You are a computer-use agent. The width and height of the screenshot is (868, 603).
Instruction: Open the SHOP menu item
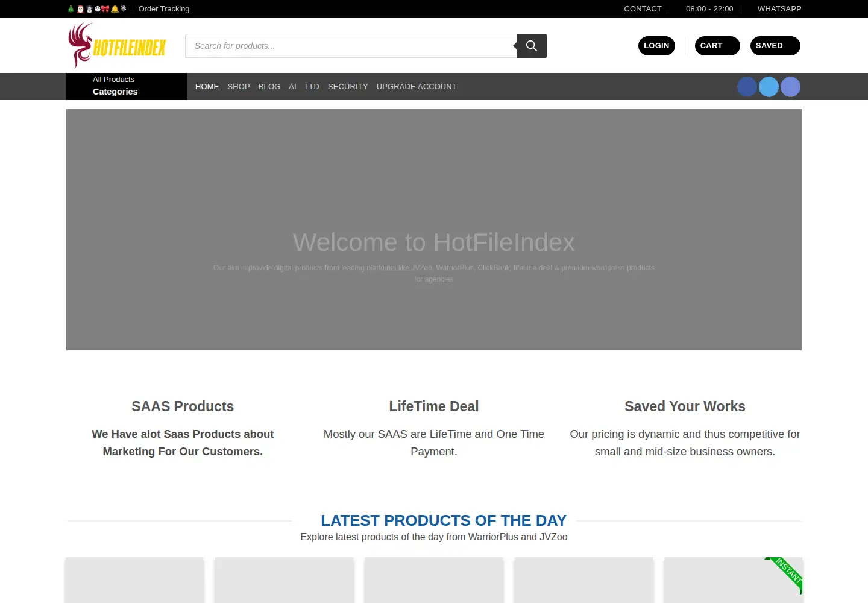[x=239, y=87]
